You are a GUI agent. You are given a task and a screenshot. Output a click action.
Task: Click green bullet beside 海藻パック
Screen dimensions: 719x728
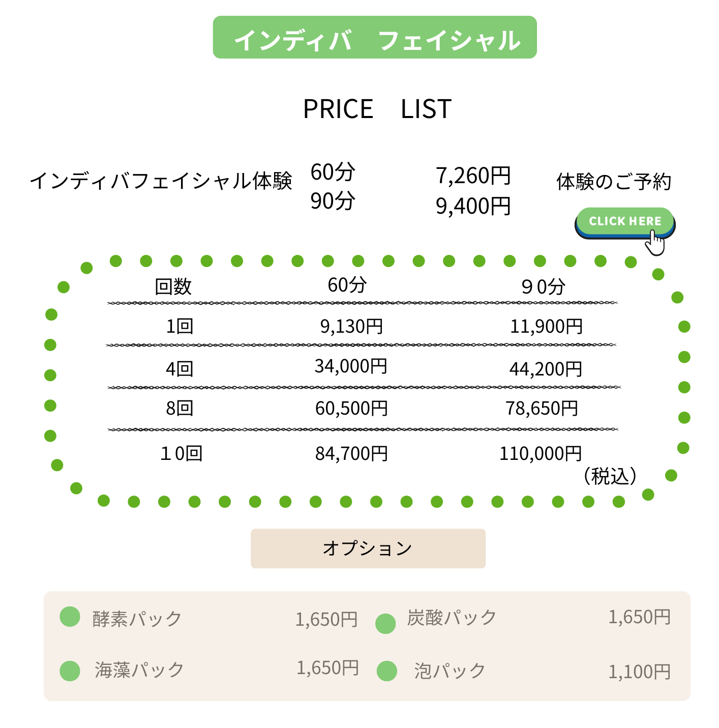pyautogui.click(x=70, y=671)
